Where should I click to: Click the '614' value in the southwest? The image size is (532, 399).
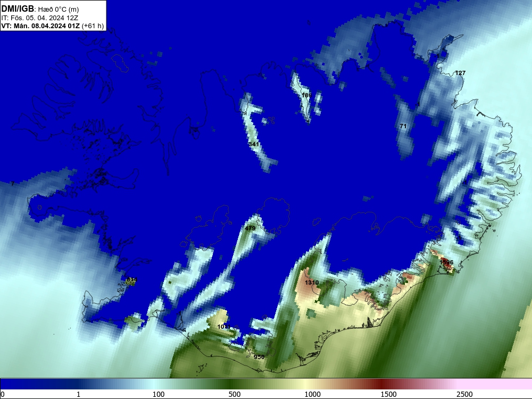131,280
